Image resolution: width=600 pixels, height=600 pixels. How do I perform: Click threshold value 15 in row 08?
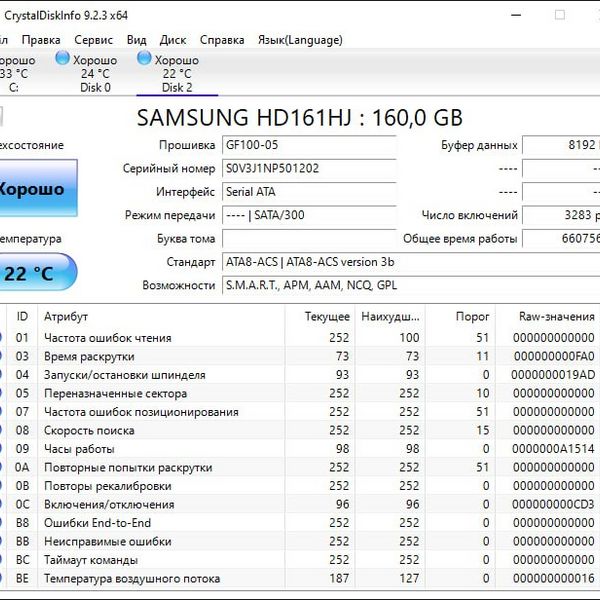[483, 430]
